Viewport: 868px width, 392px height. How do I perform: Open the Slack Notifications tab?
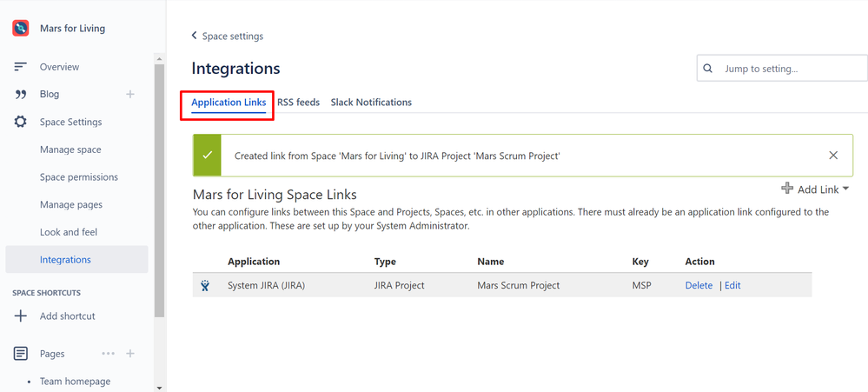[371, 103]
